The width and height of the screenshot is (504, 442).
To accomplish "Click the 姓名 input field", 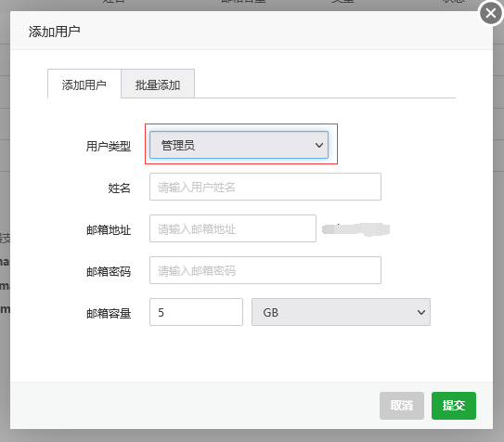I will pos(265,187).
